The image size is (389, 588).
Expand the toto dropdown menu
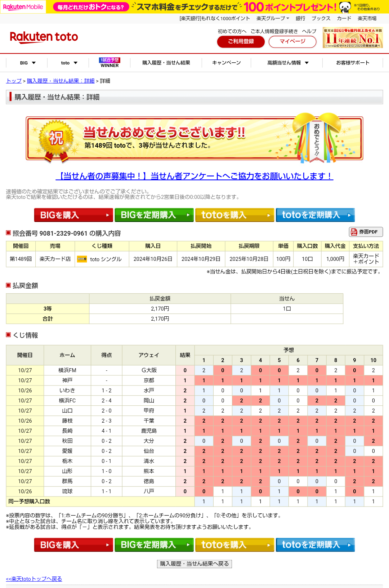pyautogui.click(x=69, y=63)
